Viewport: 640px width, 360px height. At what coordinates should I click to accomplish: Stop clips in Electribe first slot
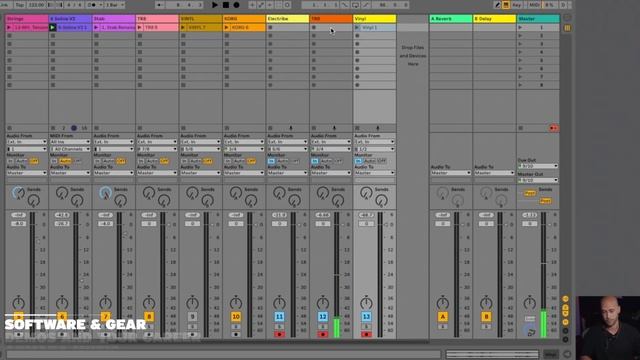coord(270,27)
